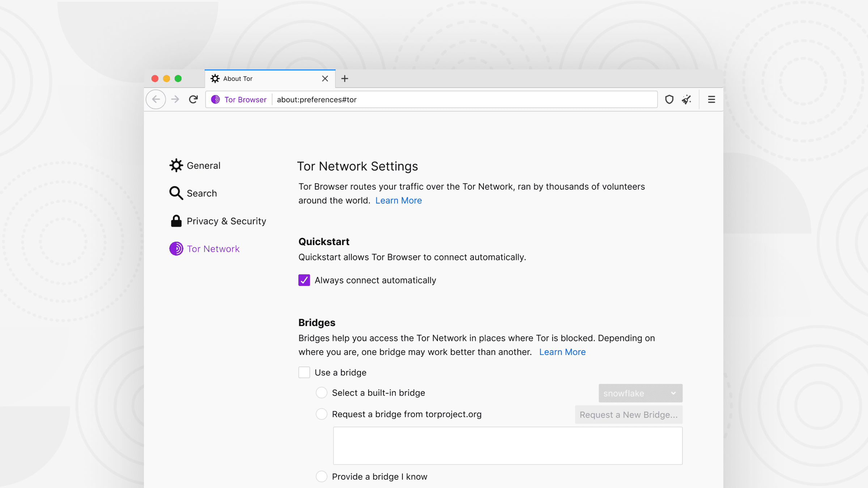The height and width of the screenshot is (488, 868).
Task: Open the Tor Network category
Action: click(204, 249)
